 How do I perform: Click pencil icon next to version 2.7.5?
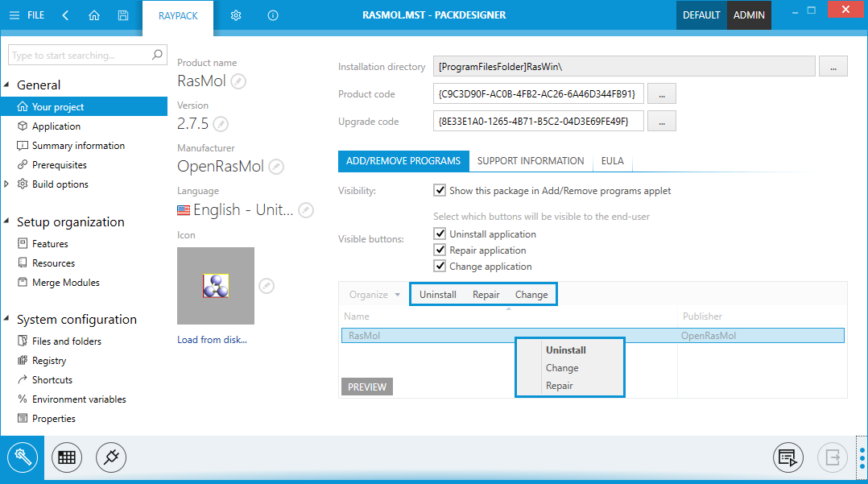coord(221,124)
